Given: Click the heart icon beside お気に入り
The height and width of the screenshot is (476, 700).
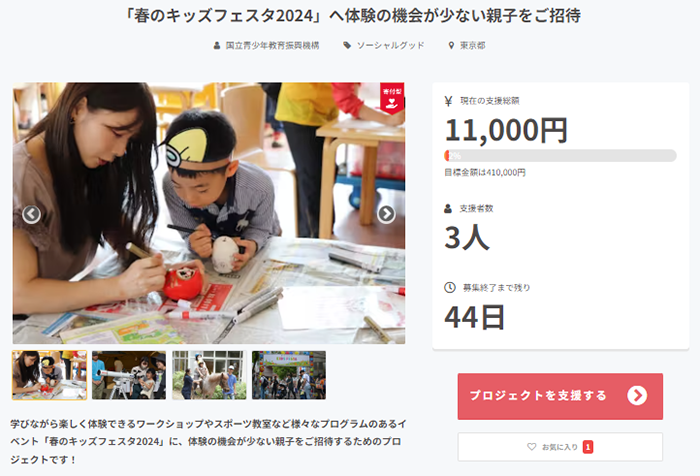Looking at the screenshot, I should coord(531,447).
